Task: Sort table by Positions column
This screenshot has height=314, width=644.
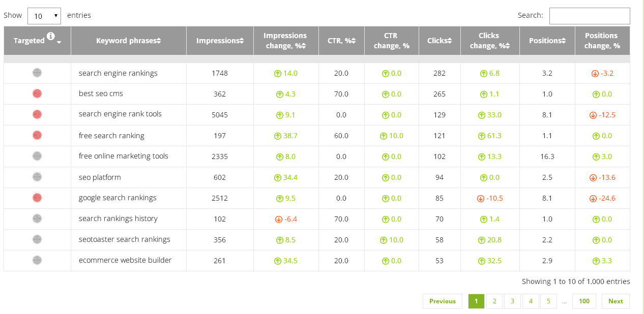Action: tap(547, 41)
